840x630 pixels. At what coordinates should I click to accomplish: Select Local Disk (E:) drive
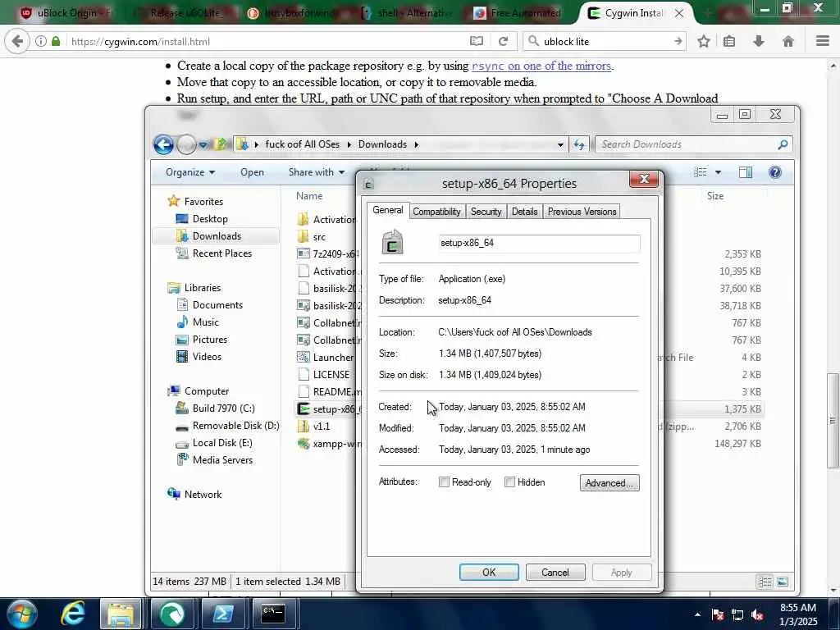coord(221,442)
